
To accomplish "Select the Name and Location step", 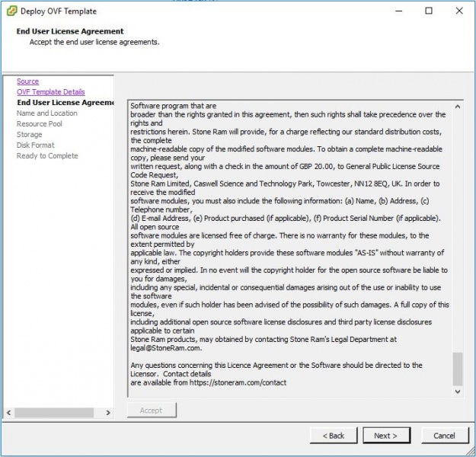I will [x=46, y=113].
